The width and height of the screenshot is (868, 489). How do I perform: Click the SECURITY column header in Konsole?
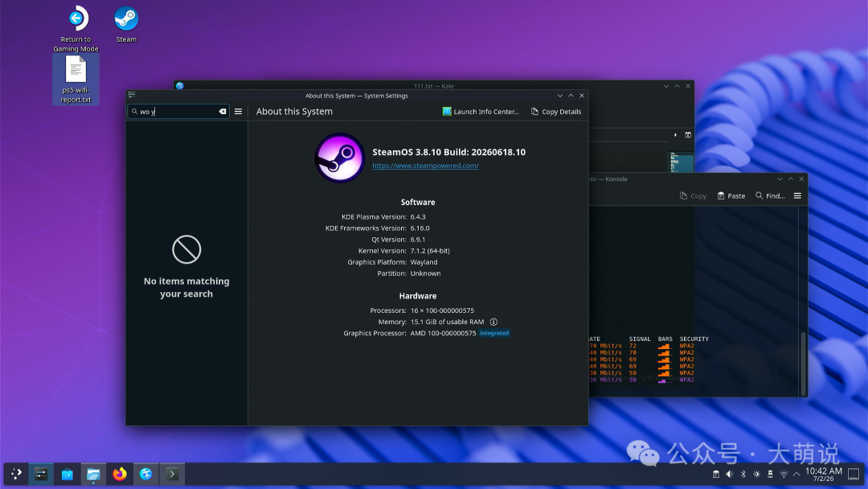tap(694, 339)
